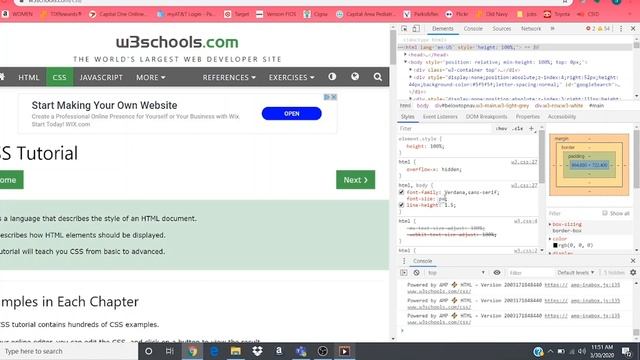
Task: Toggle the .cls class editor button
Action: [x=518, y=129]
